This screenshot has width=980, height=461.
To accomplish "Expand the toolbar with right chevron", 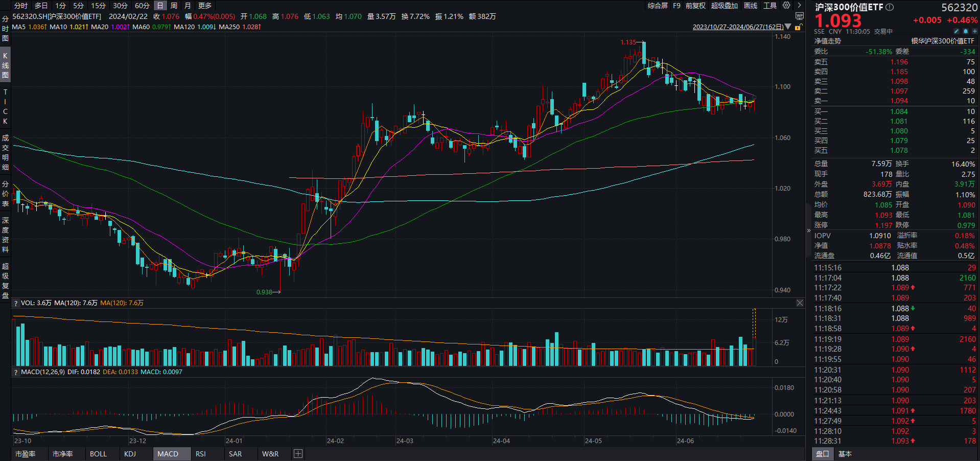I will click(799, 5).
